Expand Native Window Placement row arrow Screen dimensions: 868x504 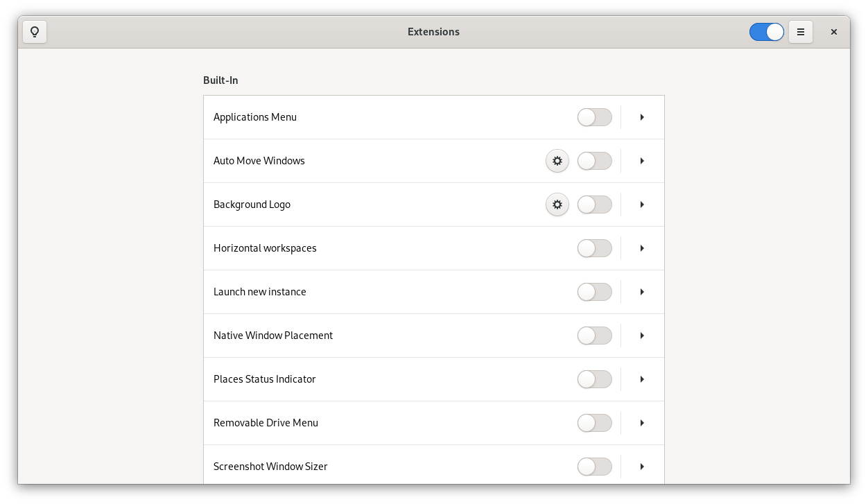pos(643,336)
